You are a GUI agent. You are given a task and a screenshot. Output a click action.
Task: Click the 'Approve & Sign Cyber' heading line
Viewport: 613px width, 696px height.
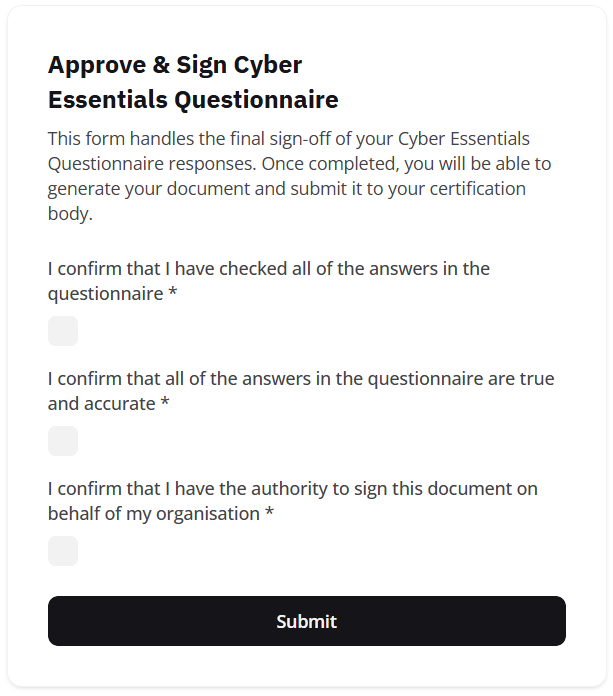coord(175,65)
